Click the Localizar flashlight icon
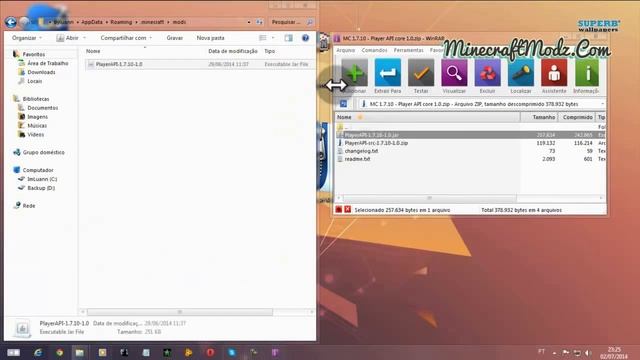The height and width of the screenshot is (360, 640). tap(521, 73)
